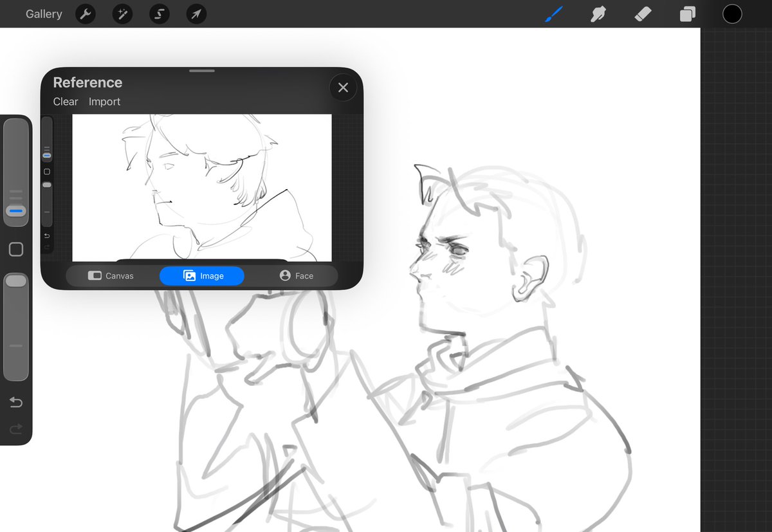Open the Selection tool
The image size is (772, 532).
159,14
